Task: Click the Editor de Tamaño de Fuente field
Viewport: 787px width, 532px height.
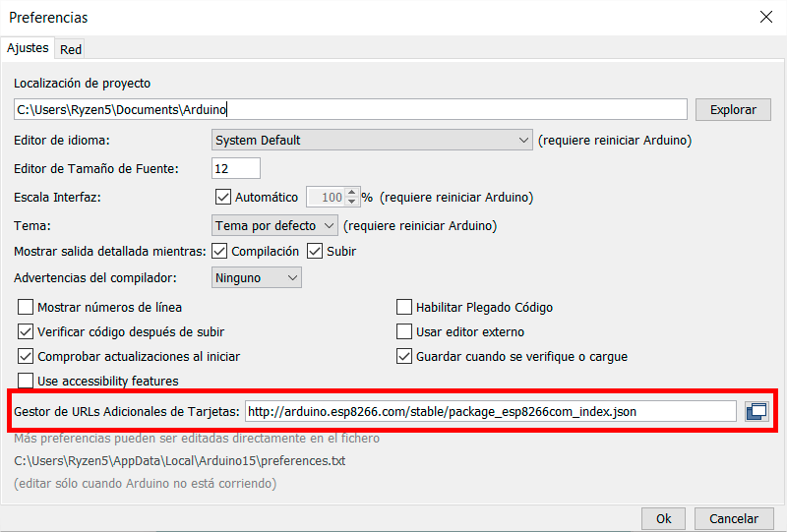Action: (236, 168)
